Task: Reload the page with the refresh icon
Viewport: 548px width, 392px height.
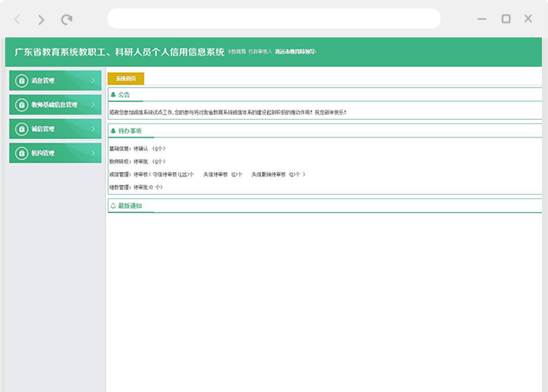Action: point(67,19)
